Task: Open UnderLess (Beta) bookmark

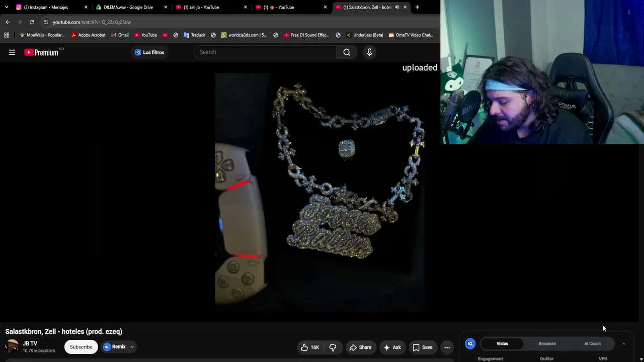Action: (364, 35)
